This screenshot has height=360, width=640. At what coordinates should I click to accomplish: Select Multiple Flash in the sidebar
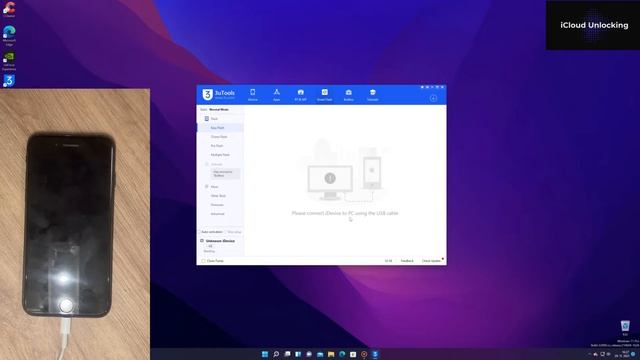point(220,155)
